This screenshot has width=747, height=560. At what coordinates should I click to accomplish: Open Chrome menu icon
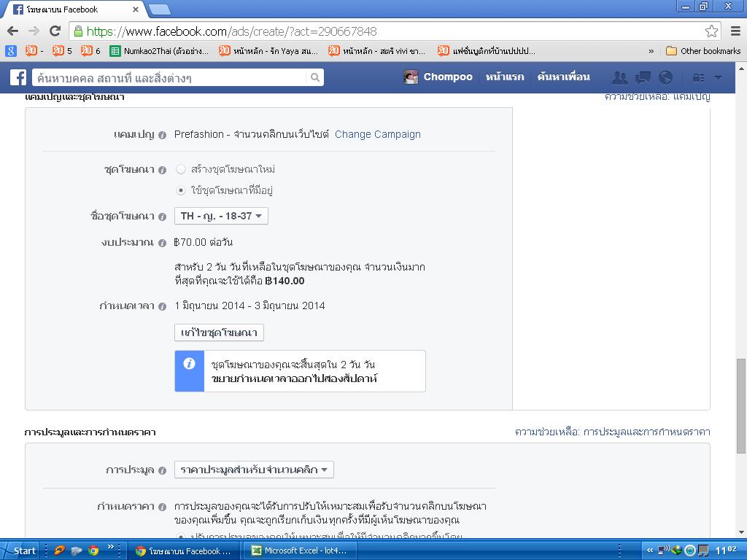click(735, 31)
